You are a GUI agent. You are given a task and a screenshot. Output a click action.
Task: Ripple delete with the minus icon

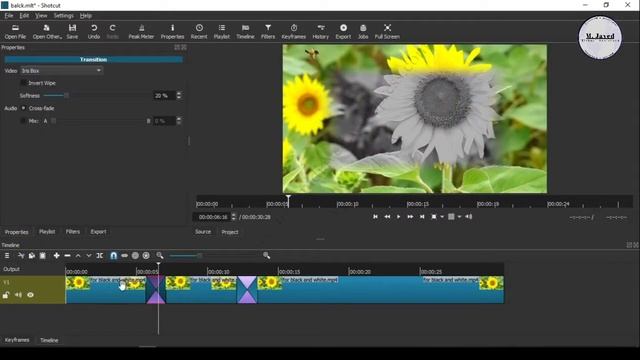point(67,256)
